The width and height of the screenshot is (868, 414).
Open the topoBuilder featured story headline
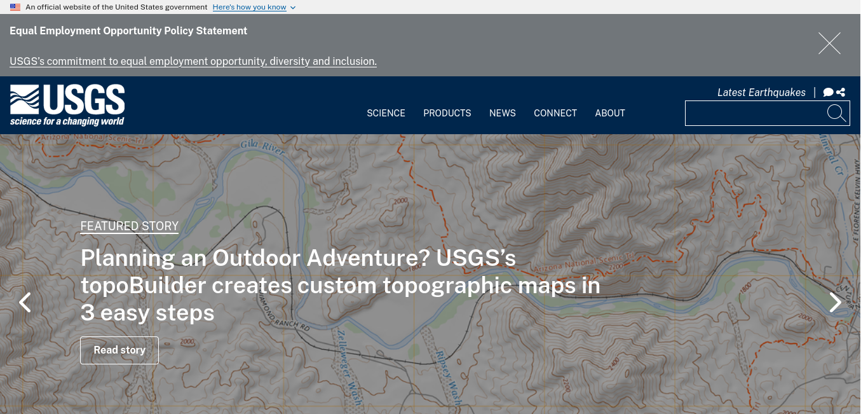pyautogui.click(x=341, y=286)
